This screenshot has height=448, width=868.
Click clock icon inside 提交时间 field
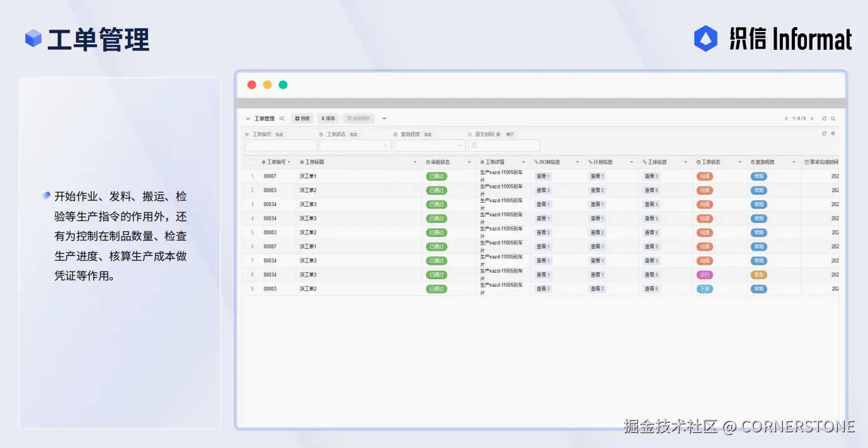click(x=474, y=146)
